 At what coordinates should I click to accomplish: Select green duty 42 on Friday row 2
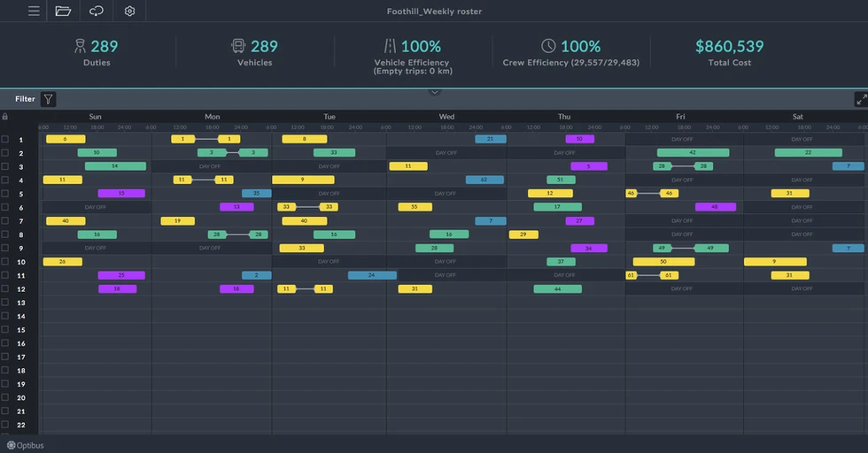693,153
